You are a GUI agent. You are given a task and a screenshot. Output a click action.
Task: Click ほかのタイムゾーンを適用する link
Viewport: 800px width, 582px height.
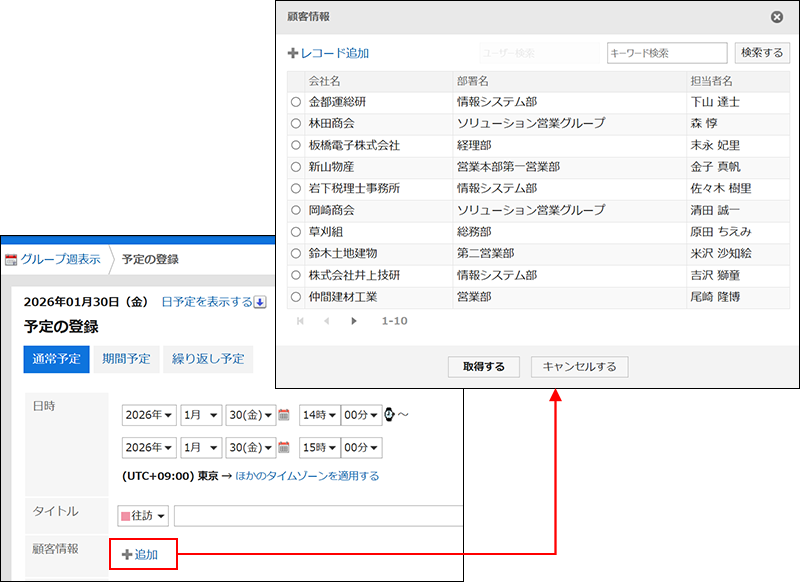[x=307, y=476]
